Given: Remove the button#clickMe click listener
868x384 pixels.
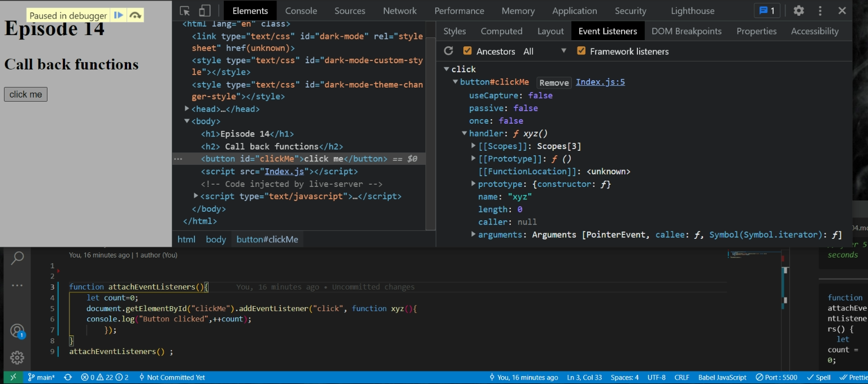Looking at the screenshot, I should click(x=554, y=82).
